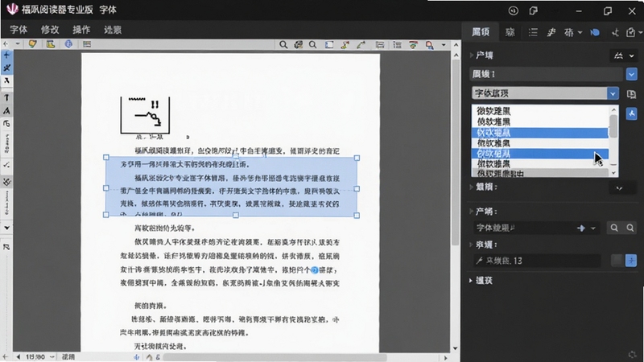644x362 pixels.
Task: Expand the left sidebar down chevron
Action: (x=6, y=228)
